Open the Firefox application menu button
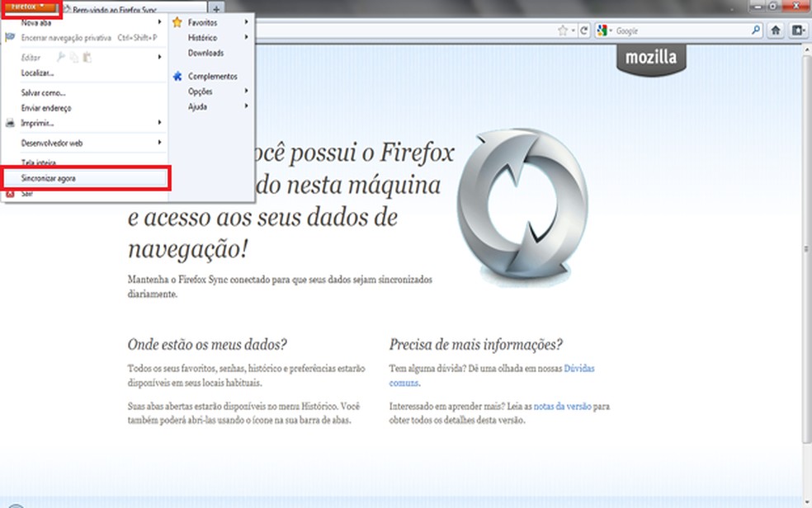The width and height of the screenshot is (812, 508). click(x=31, y=7)
